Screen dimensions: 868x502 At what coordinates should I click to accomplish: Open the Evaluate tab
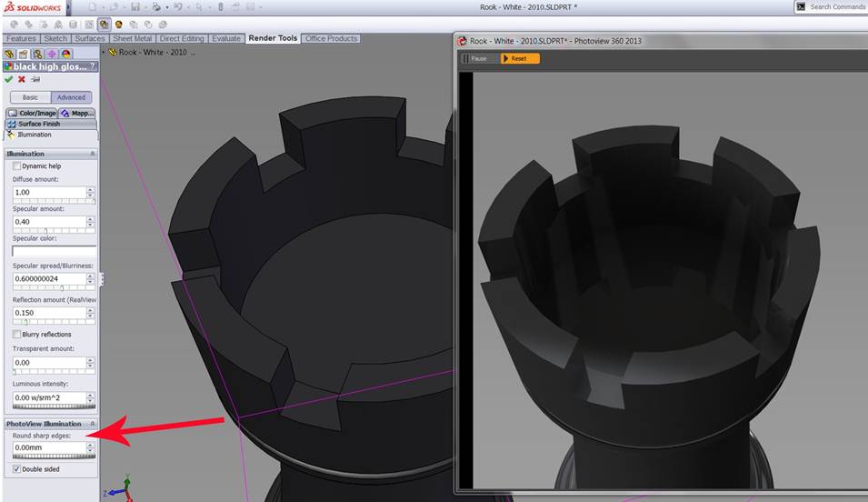click(x=226, y=38)
